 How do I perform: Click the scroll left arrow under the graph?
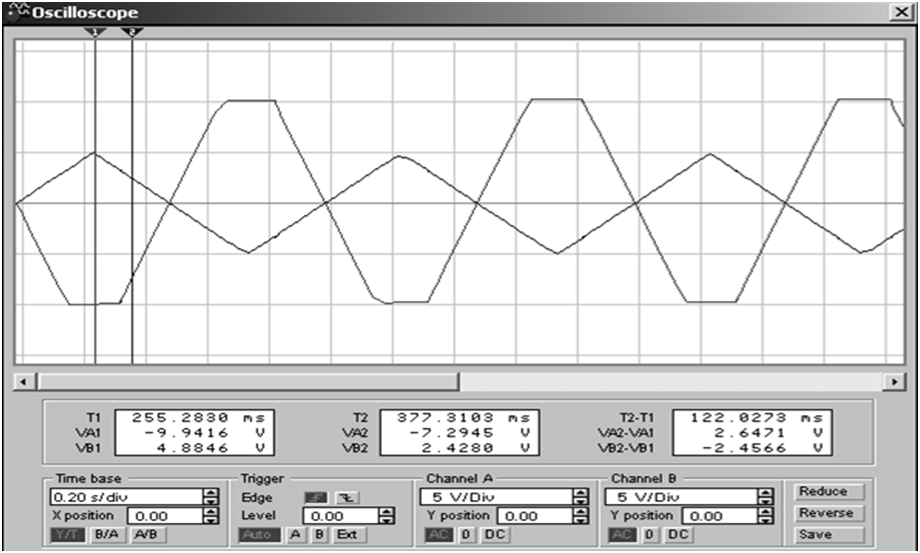point(23,382)
